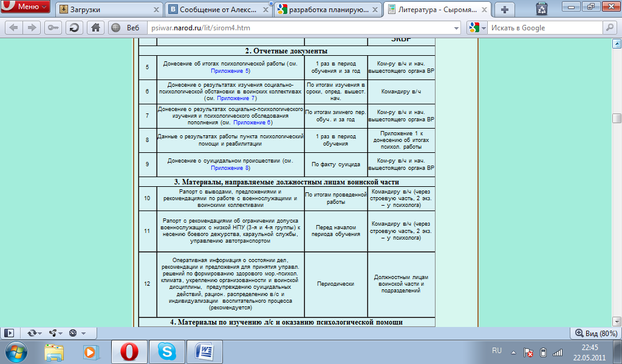Click the cell Командиру в/ч in row 6

click(401, 92)
